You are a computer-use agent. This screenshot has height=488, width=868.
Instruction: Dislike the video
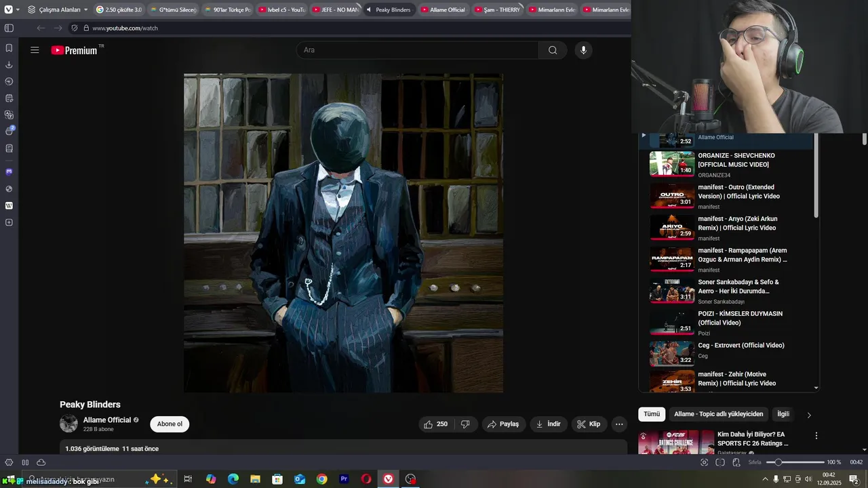[x=465, y=424]
